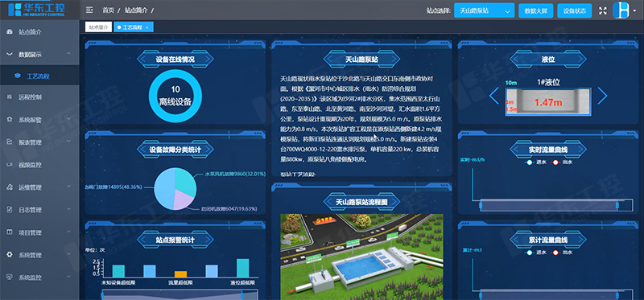644x300 pixels.
Task: Click the 远程控制 sidebar icon
Action: (10, 97)
